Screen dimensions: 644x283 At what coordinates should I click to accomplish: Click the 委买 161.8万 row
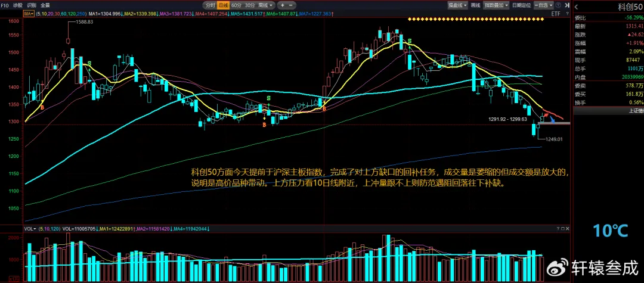(609, 94)
